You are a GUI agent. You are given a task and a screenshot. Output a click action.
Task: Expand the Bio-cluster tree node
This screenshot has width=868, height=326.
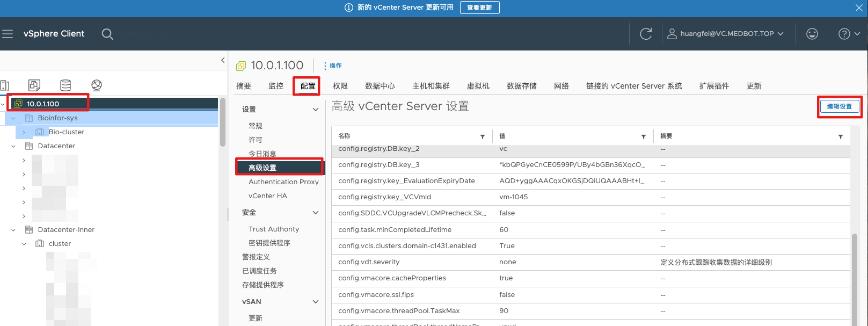pyautogui.click(x=24, y=132)
